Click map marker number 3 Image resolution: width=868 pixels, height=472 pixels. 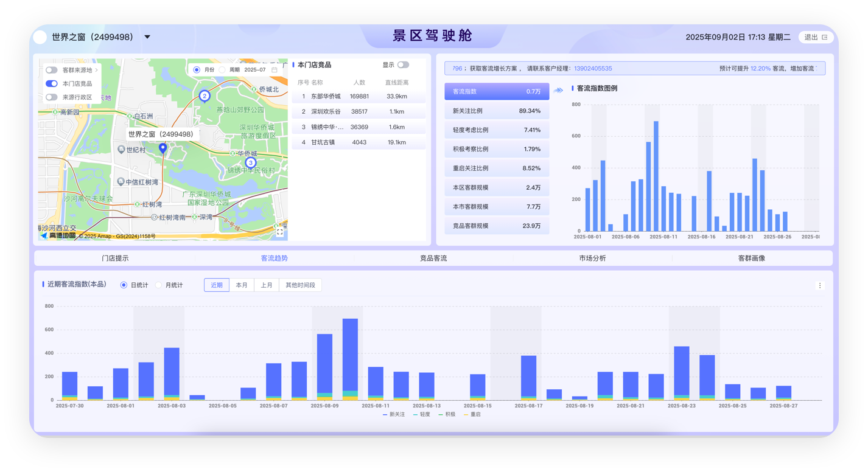tap(250, 162)
